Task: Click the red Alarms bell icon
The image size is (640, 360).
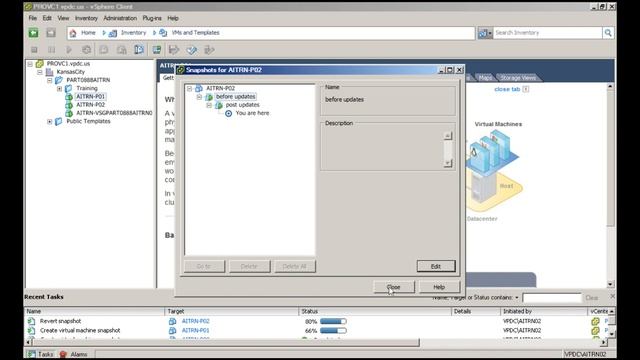Action: click(63, 354)
